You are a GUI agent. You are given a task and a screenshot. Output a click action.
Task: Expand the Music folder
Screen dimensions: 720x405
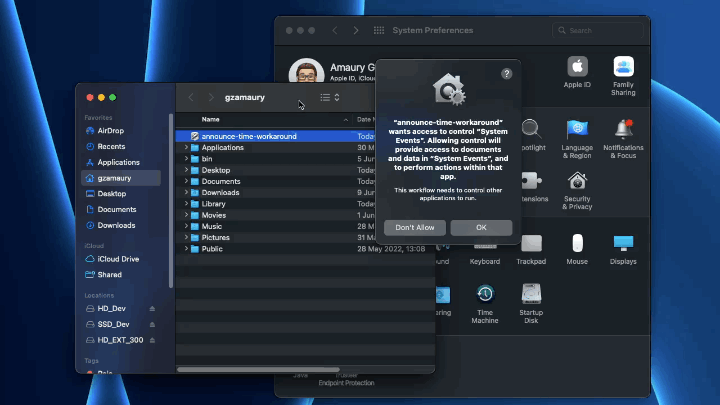tap(186, 226)
